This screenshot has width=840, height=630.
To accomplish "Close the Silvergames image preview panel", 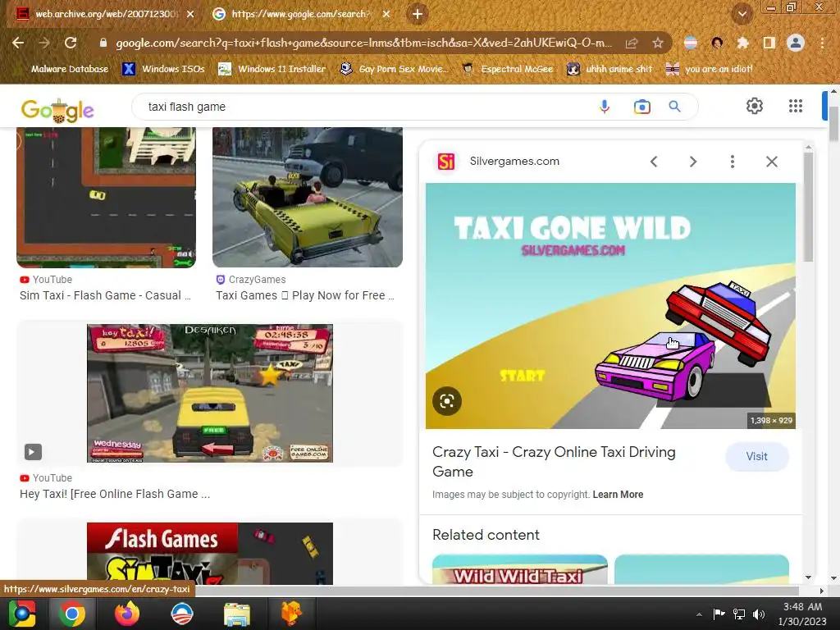I will [771, 162].
